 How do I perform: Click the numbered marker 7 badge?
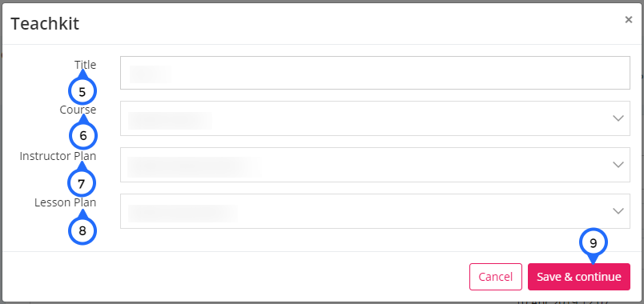pyautogui.click(x=82, y=183)
